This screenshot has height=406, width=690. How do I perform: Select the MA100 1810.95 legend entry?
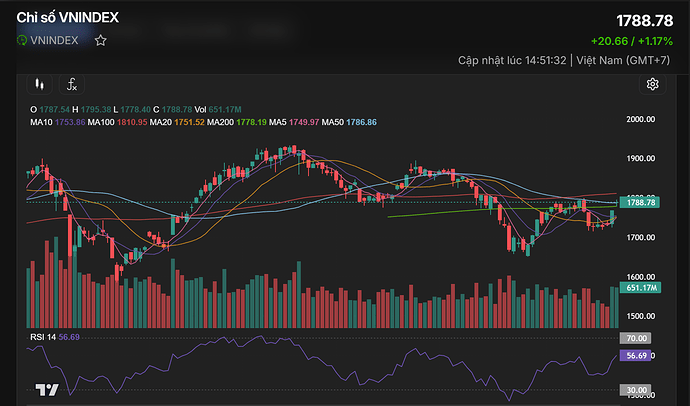[117, 122]
